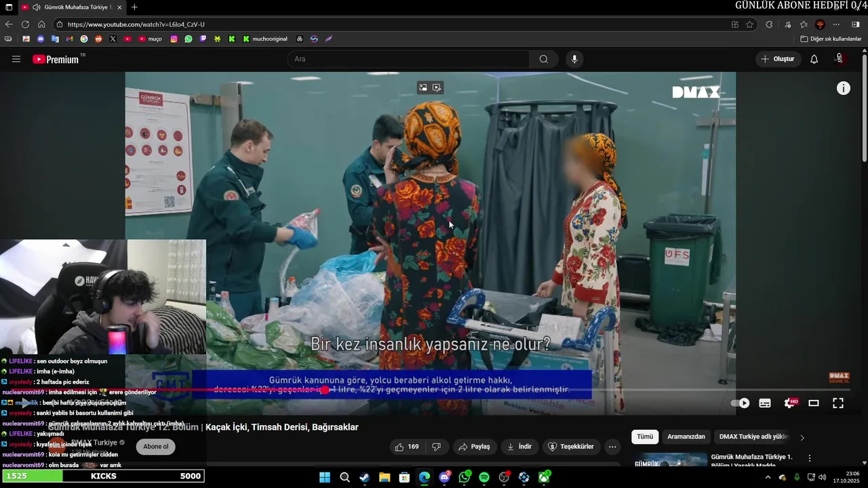The width and height of the screenshot is (868, 488).
Task: Toggle the browser sidebar pane
Action: click(856, 24)
